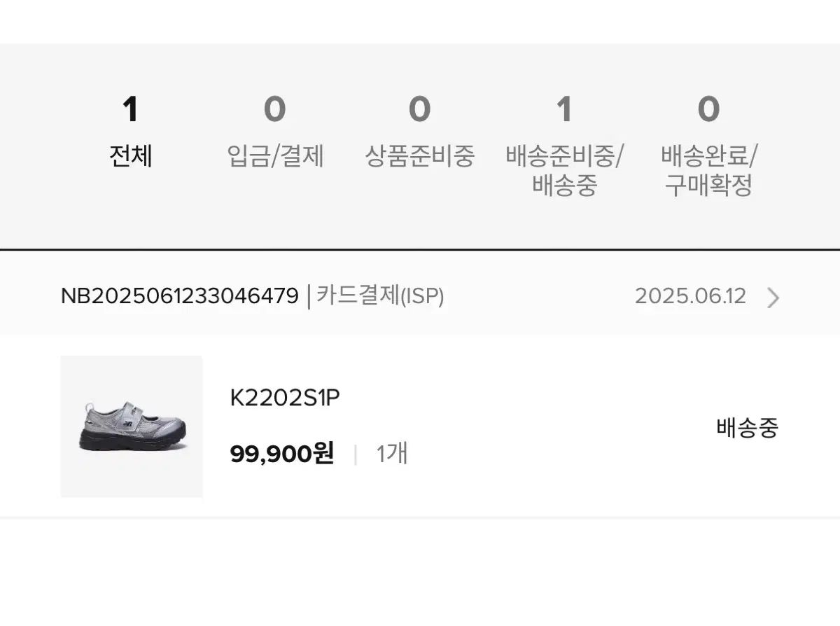Open the silver shoe product thumbnail

(132, 426)
